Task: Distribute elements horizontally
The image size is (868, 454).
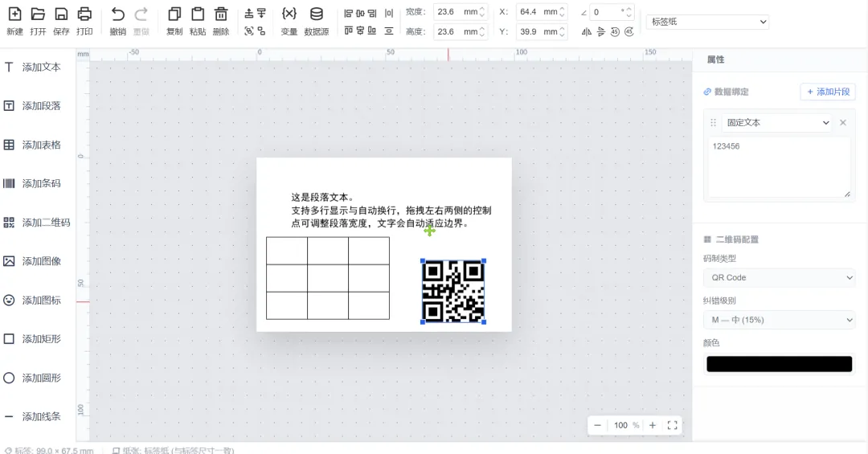Action: pos(389,13)
